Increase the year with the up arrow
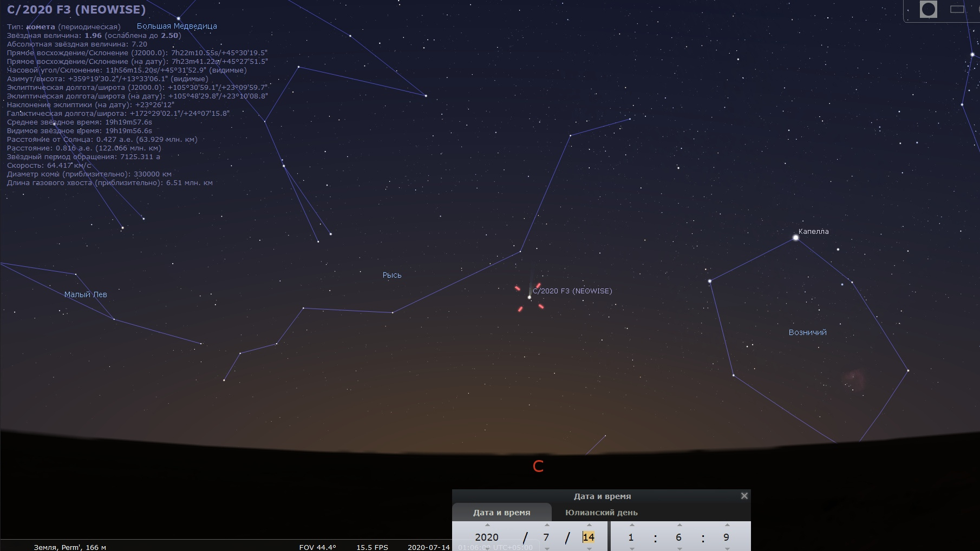Screen dimensions: 980x551 coord(487,525)
